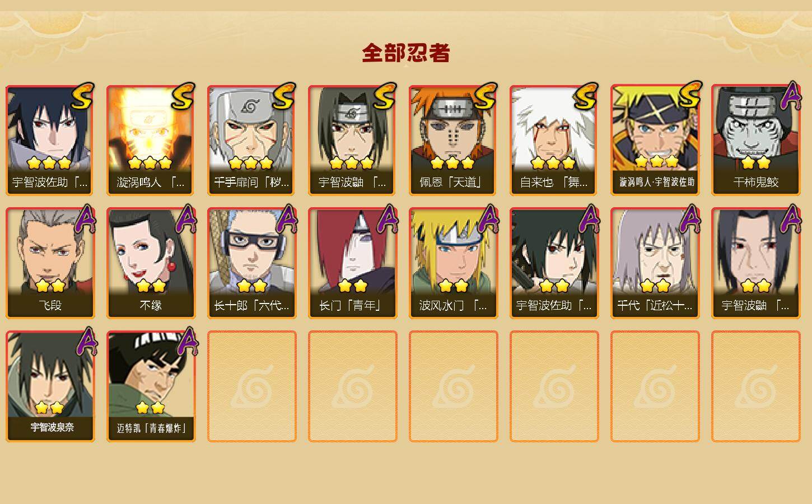The height and width of the screenshot is (504, 812).
Task: Select the 自来也 ninja card
Action: (x=553, y=140)
